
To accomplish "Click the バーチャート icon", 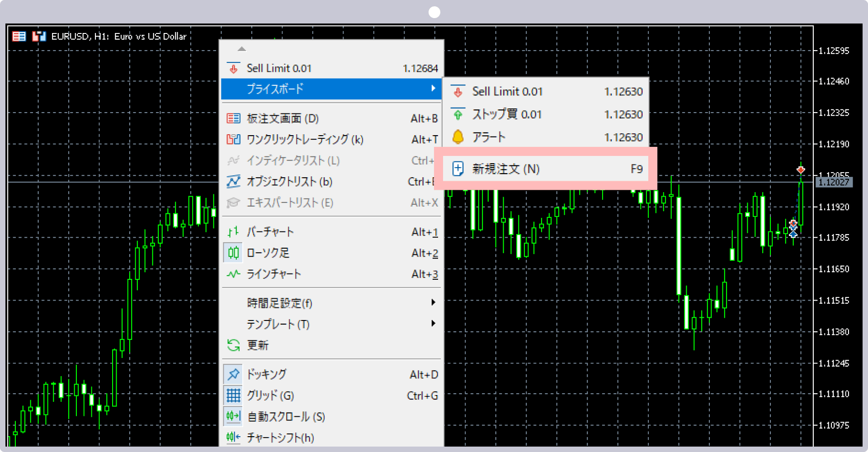I will click(233, 232).
